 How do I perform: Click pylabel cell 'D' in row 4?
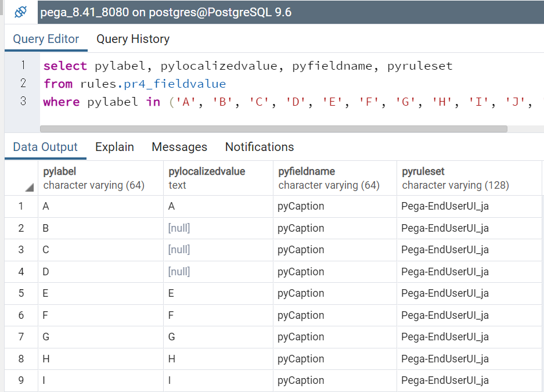click(x=100, y=272)
